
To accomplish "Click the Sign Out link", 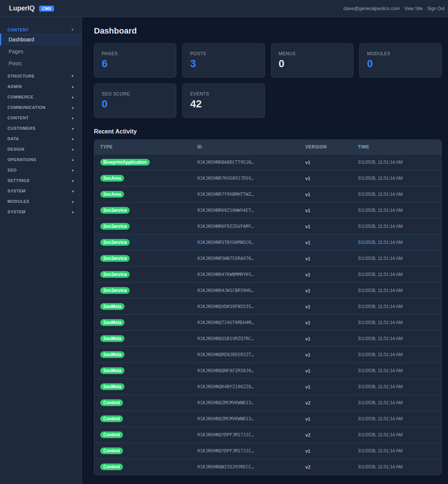I will pos(435,8).
